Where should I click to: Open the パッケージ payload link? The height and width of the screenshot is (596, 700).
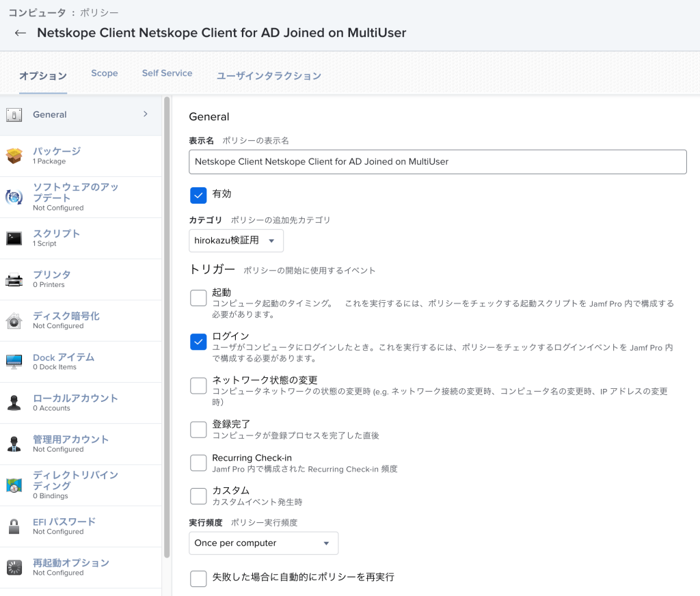[57, 151]
